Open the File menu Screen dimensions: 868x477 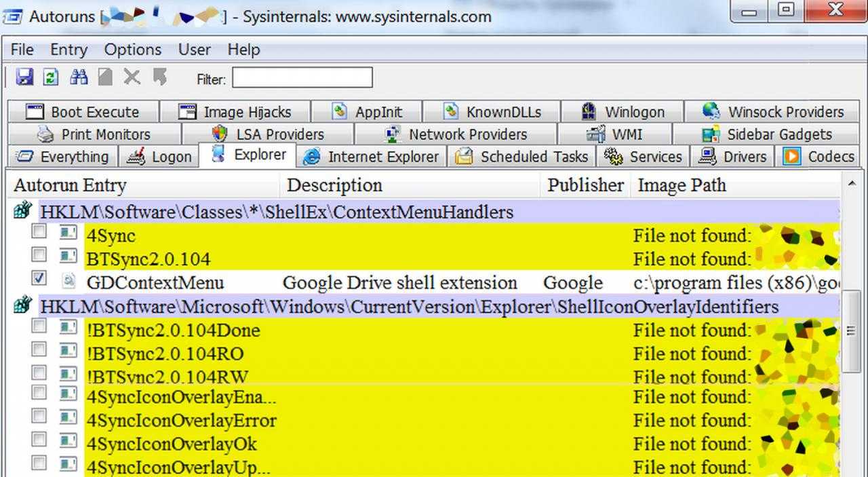pos(22,50)
